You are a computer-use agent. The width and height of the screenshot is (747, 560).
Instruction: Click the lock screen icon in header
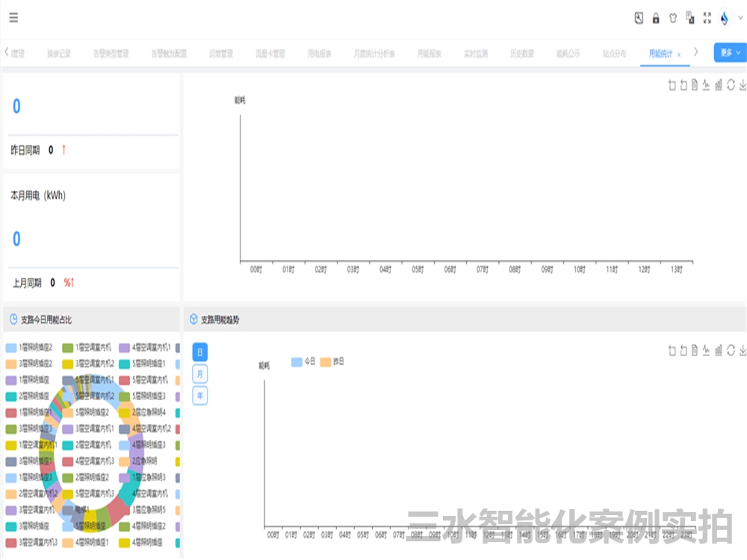[x=656, y=18]
